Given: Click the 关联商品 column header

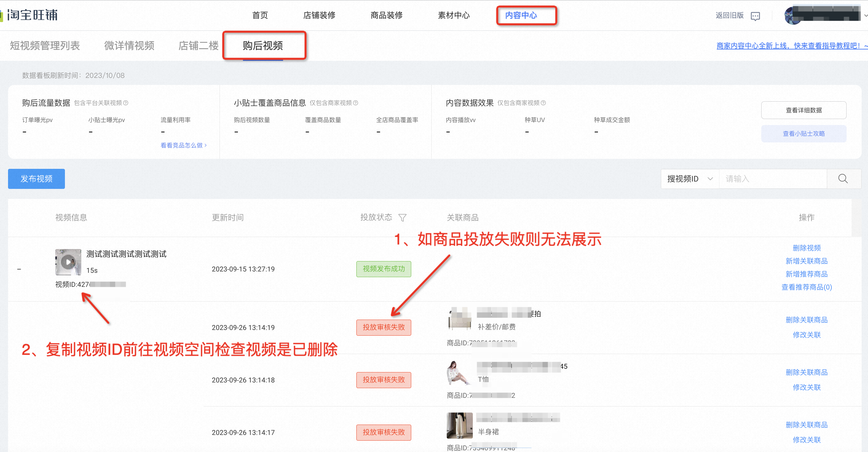Looking at the screenshot, I should [x=463, y=218].
